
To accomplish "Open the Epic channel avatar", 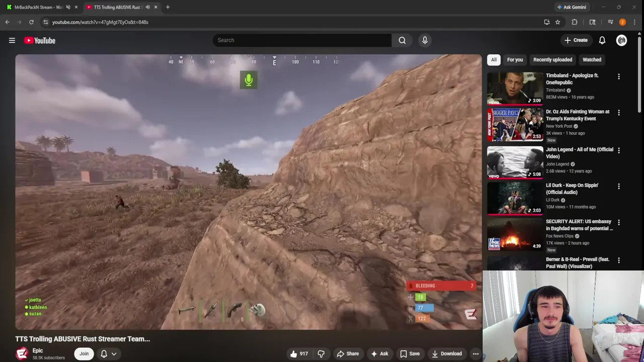I will (22, 353).
